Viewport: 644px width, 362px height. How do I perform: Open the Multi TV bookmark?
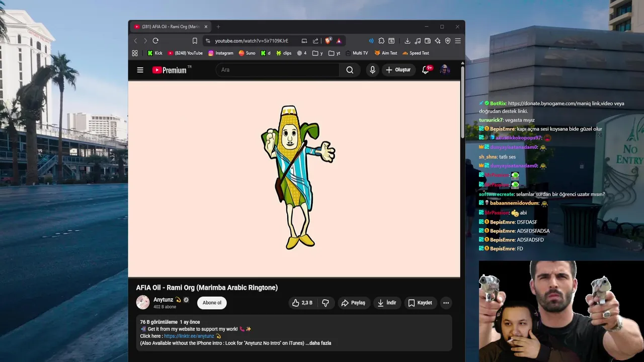pos(356,53)
